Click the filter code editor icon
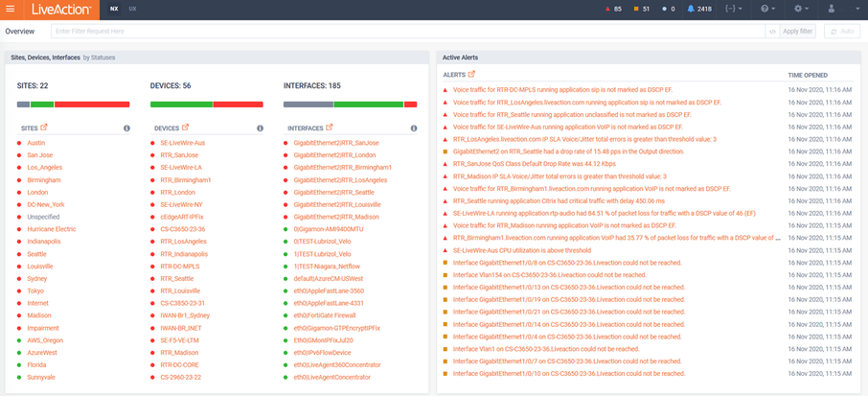This screenshot has width=868, height=396. coord(772,32)
